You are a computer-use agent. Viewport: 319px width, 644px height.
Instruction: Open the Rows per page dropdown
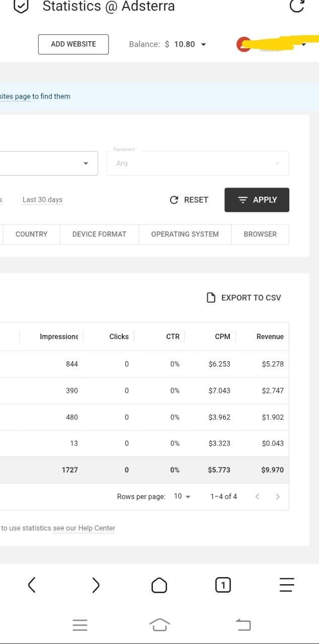click(x=182, y=497)
